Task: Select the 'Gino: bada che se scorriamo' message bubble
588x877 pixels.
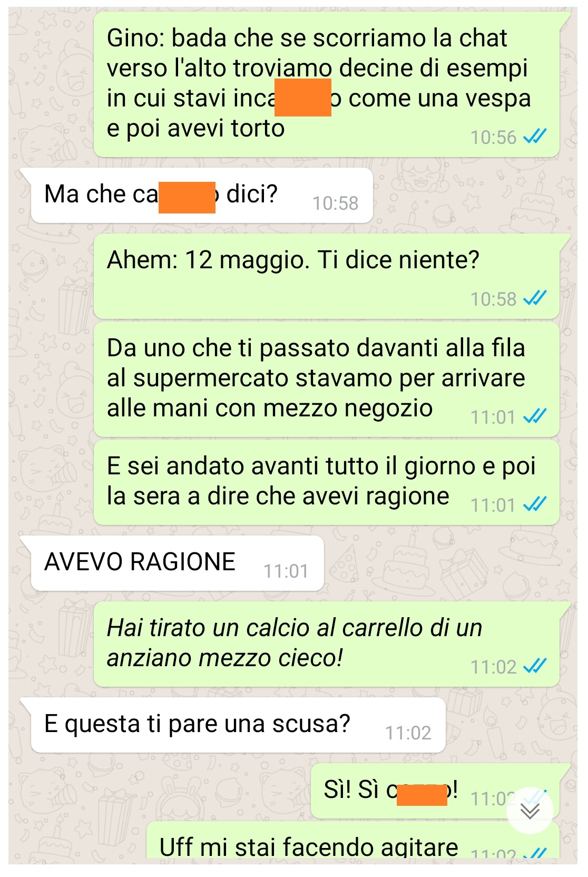Action: (327, 84)
